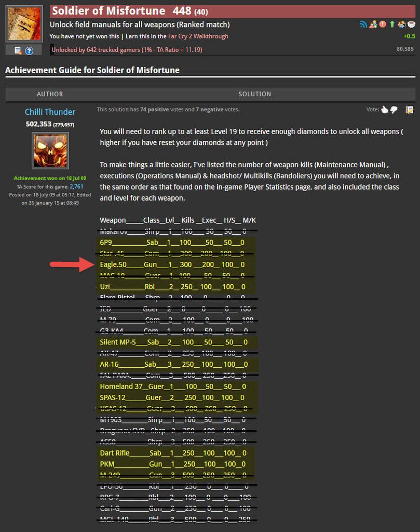Click the Achievement won on 18 Jul 09 text
420x532 pixels.
(50, 178)
